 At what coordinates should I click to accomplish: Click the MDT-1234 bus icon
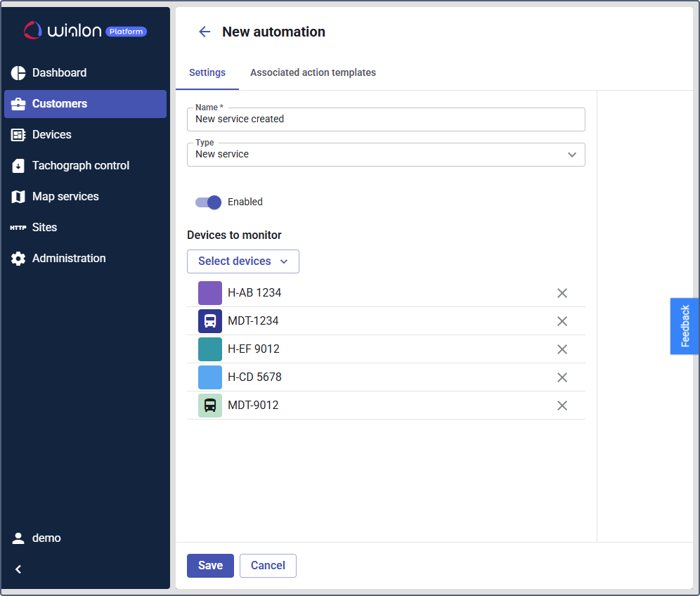coord(210,321)
